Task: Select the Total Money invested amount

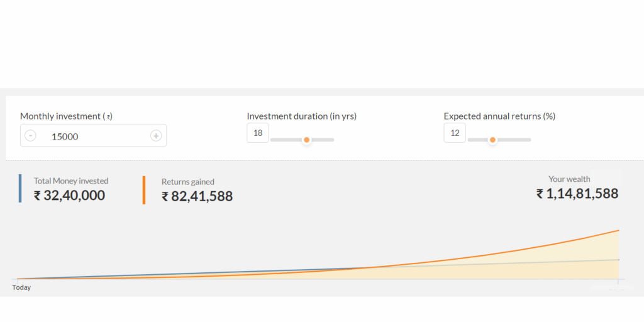Action: (69, 196)
